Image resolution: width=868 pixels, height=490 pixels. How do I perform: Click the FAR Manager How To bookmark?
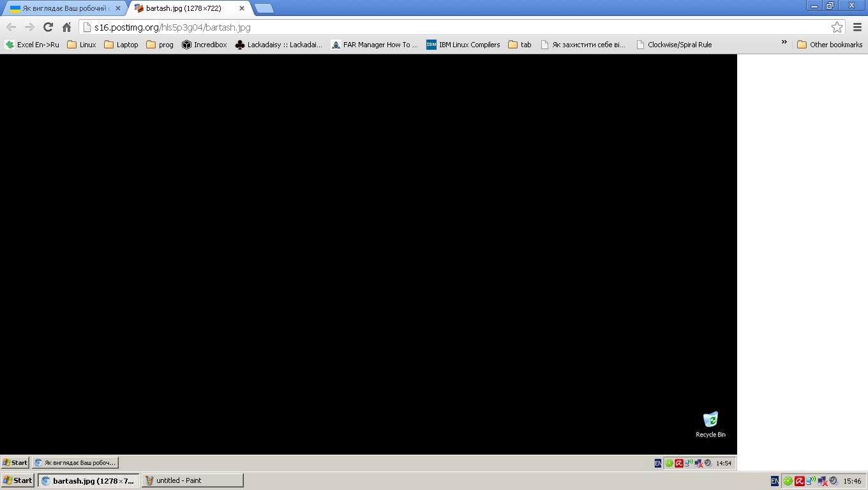[374, 45]
